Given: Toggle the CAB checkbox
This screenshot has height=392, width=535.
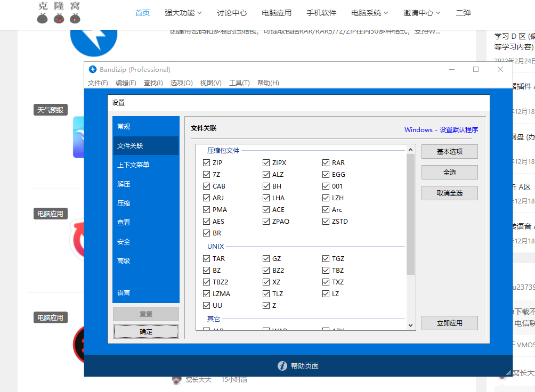Looking at the screenshot, I should point(206,186).
